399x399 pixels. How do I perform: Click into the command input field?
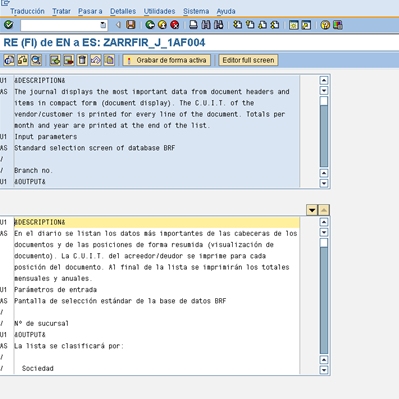click(60, 25)
